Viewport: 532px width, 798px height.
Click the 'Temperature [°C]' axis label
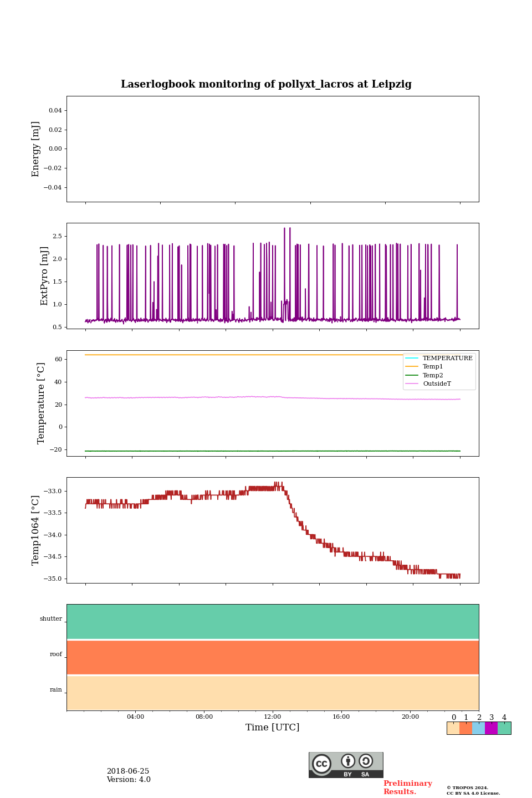[x=41, y=403]
